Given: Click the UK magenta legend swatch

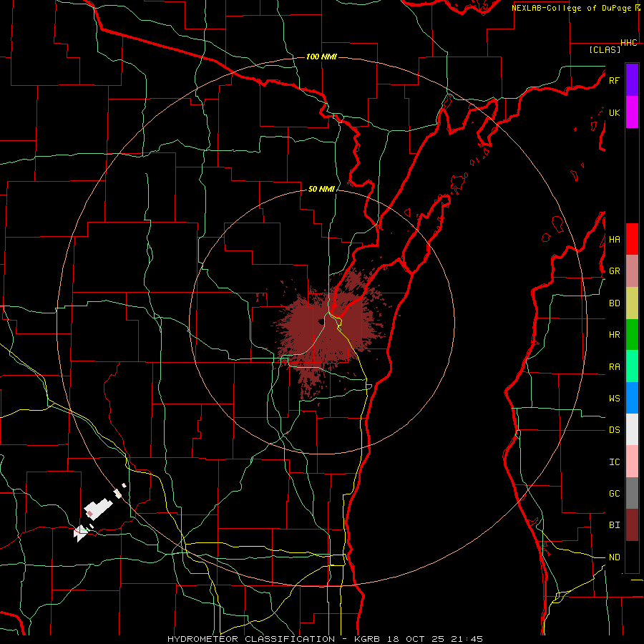Looking at the screenshot, I should coord(632,112).
